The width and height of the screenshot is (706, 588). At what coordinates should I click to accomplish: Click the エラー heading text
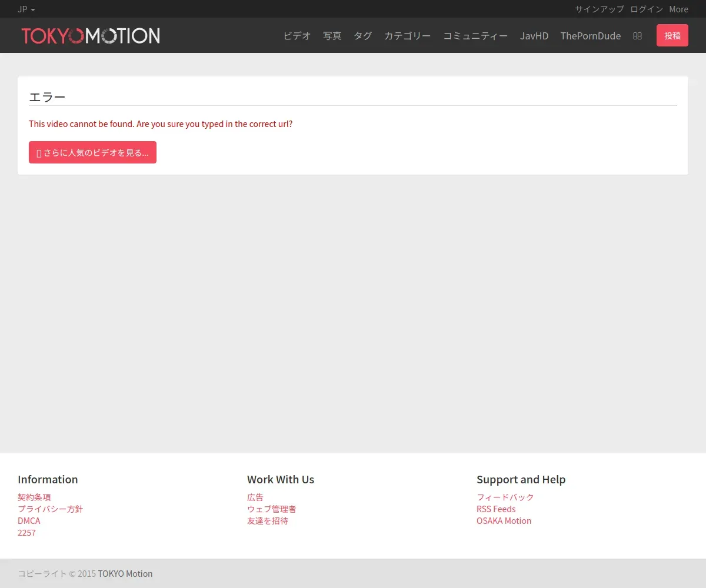pyautogui.click(x=47, y=97)
